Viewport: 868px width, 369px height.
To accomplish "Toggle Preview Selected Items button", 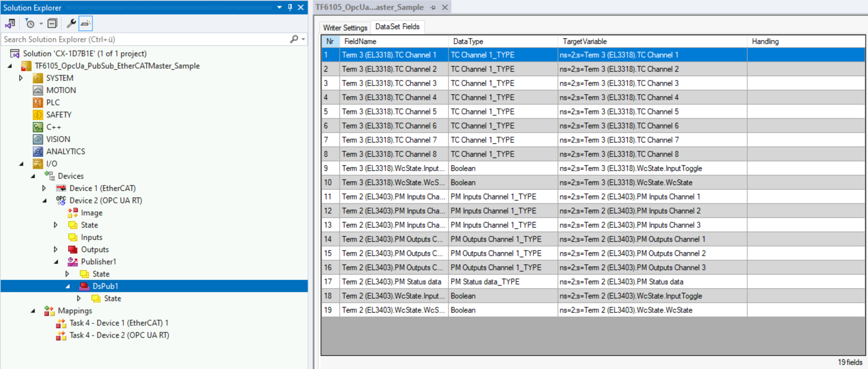I will [86, 24].
